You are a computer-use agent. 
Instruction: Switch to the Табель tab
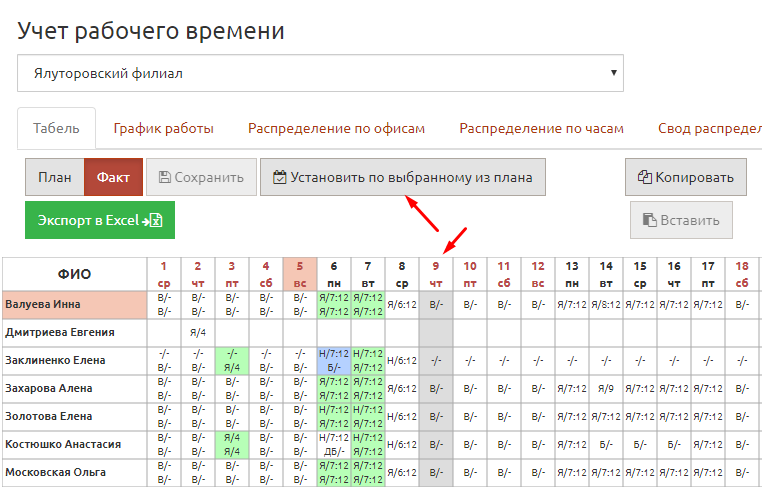(56, 128)
